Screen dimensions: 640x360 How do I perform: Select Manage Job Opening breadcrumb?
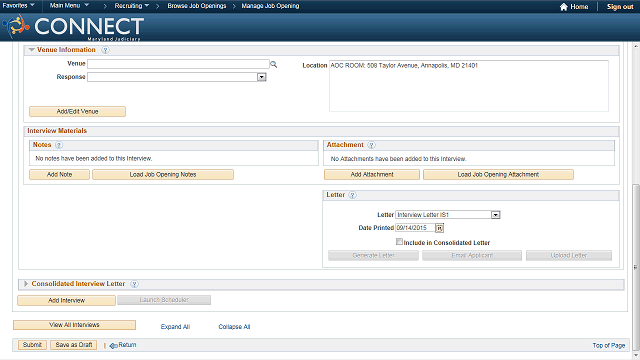270,6
